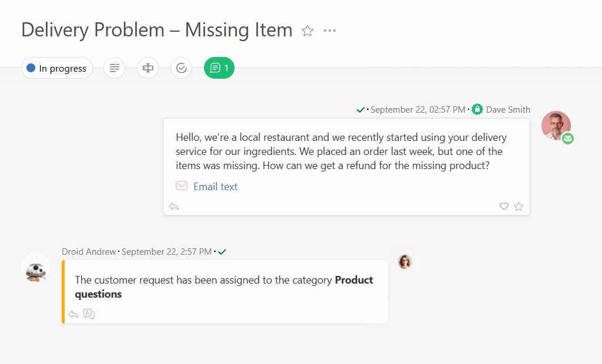Click the read receipt checkmark next to the timestamp
This screenshot has height=364, width=602.
[361, 109]
